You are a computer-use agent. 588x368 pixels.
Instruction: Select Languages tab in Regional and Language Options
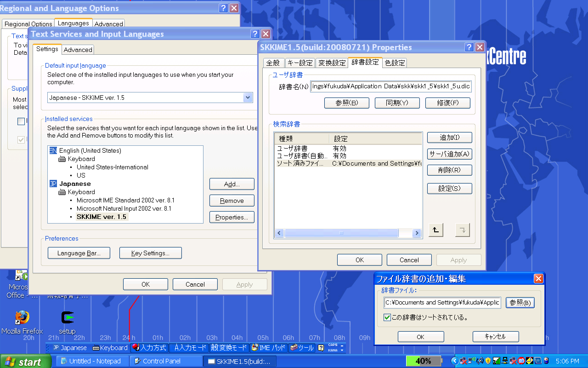click(x=73, y=23)
